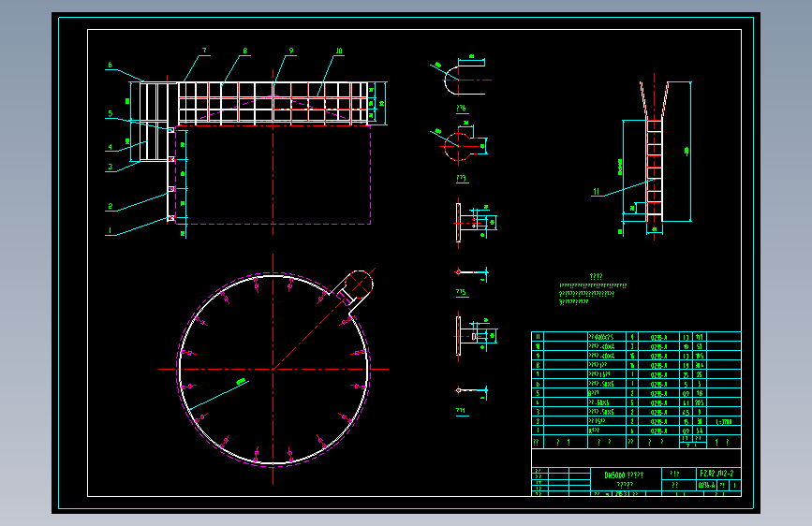Click part callout number 7

(204, 51)
